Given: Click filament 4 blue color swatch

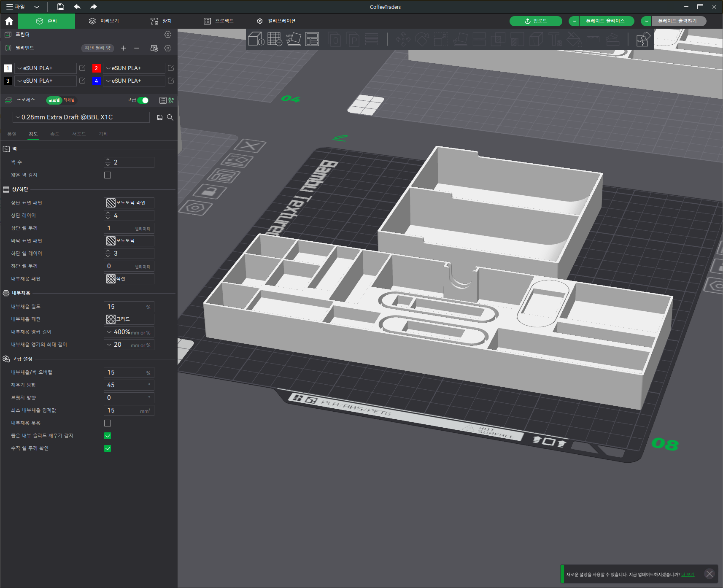Looking at the screenshot, I should click(x=96, y=81).
